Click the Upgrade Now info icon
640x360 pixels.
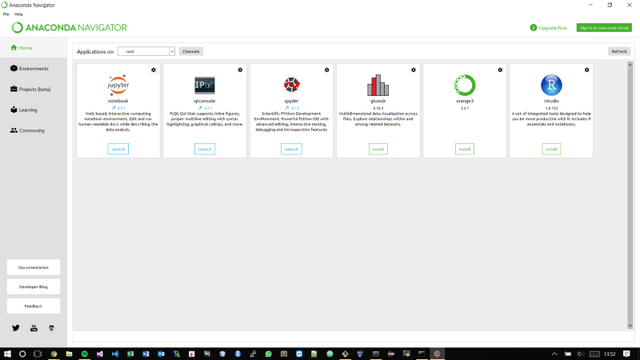[533, 28]
